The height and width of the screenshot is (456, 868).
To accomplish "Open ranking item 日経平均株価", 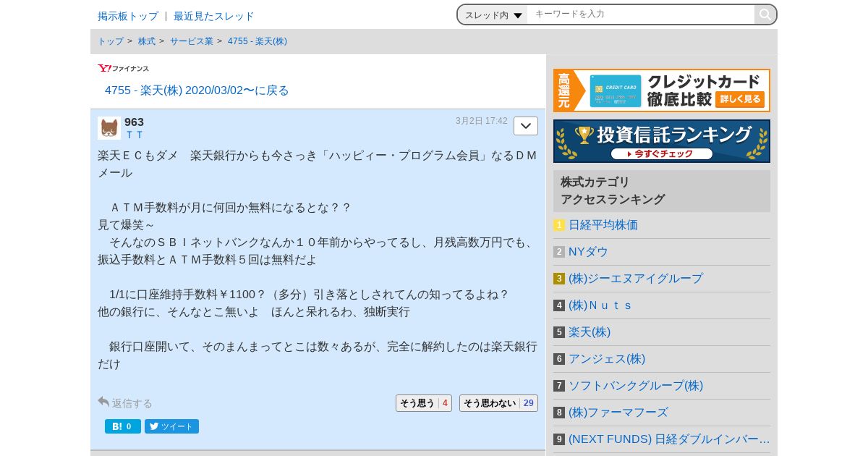I will coord(603,225).
